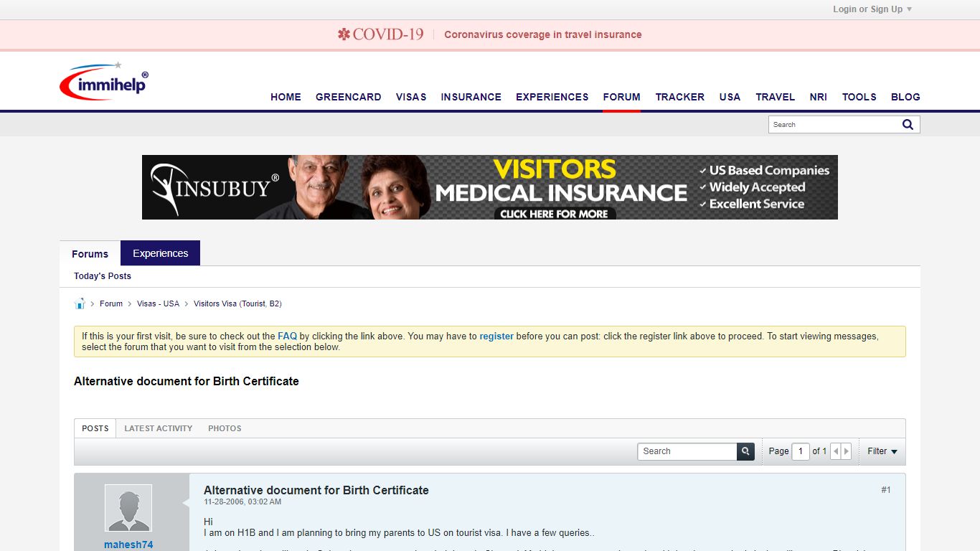Open TRACKER navigation item
This screenshot has width=980, height=551.
coord(680,97)
